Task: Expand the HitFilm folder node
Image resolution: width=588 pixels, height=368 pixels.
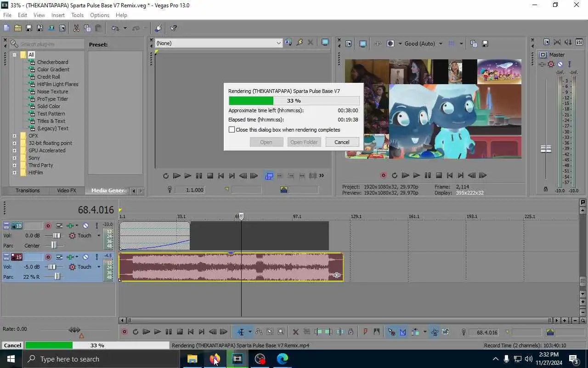Action: tap(14, 172)
